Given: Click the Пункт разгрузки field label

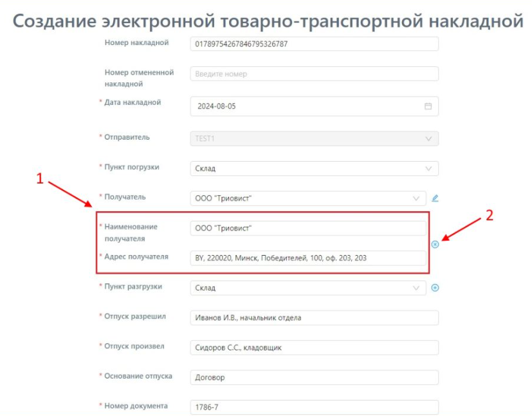Looking at the screenshot, I should 133,287.
